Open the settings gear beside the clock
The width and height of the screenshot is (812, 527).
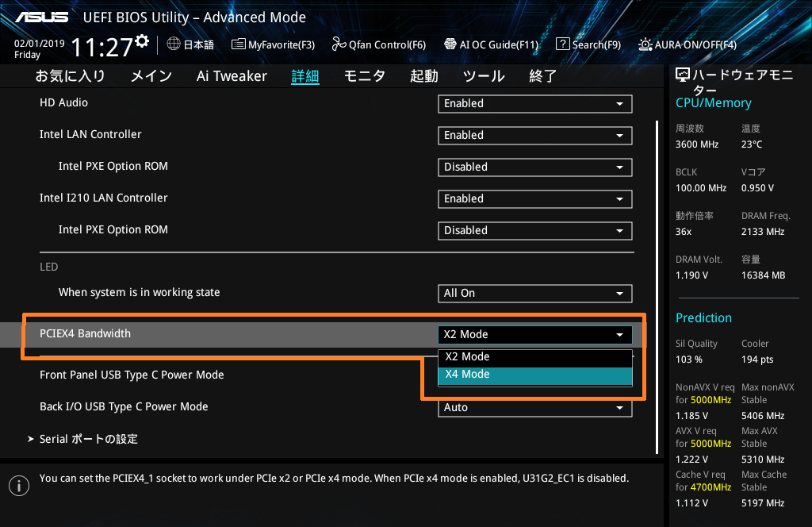point(142,40)
